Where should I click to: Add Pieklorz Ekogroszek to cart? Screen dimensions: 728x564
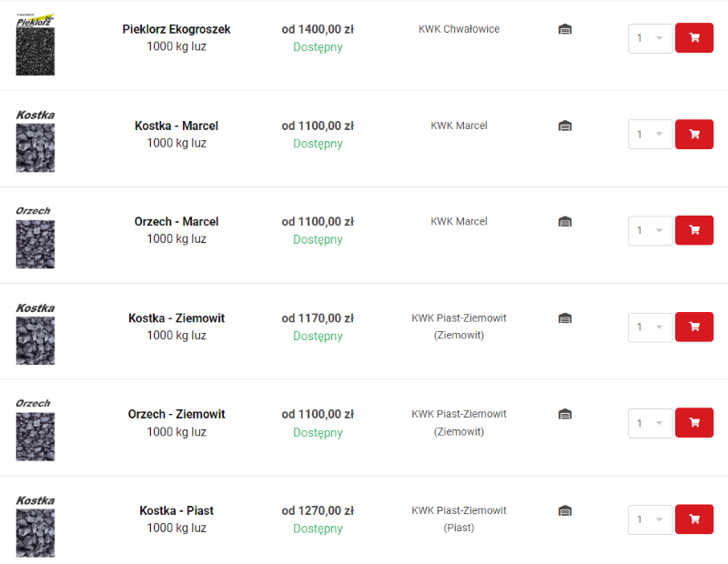point(693,38)
